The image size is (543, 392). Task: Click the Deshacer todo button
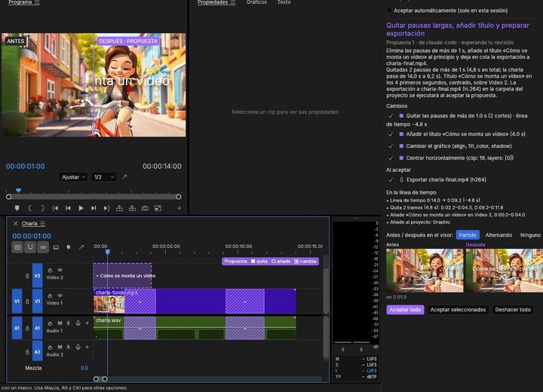[x=513, y=310]
